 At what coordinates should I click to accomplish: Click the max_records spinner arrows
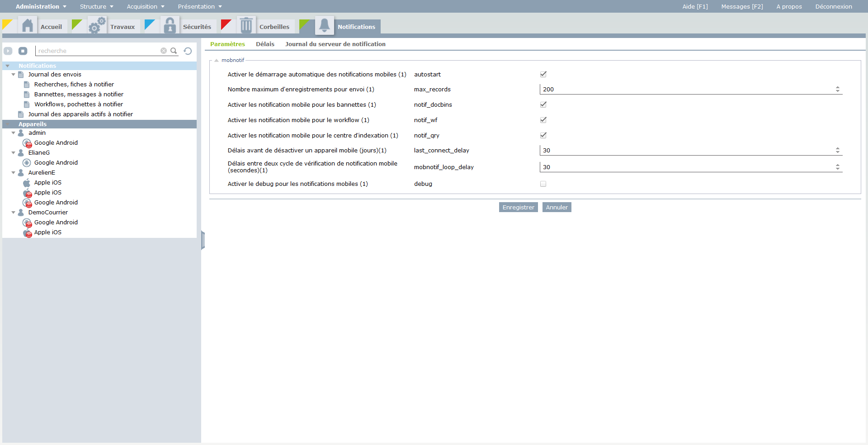coord(837,89)
